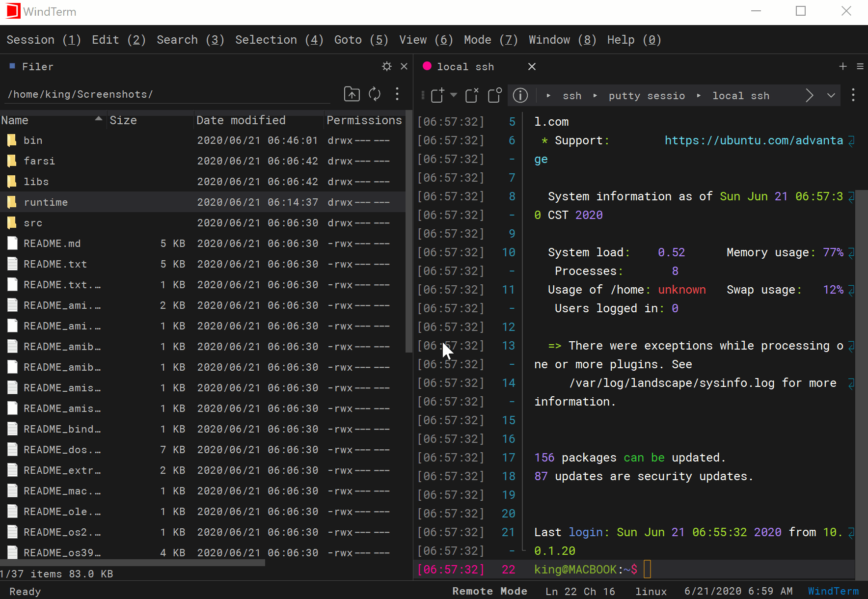Expand the breadcrumb with the right chevron
Viewport: 868px width, 599px height.
point(809,95)
